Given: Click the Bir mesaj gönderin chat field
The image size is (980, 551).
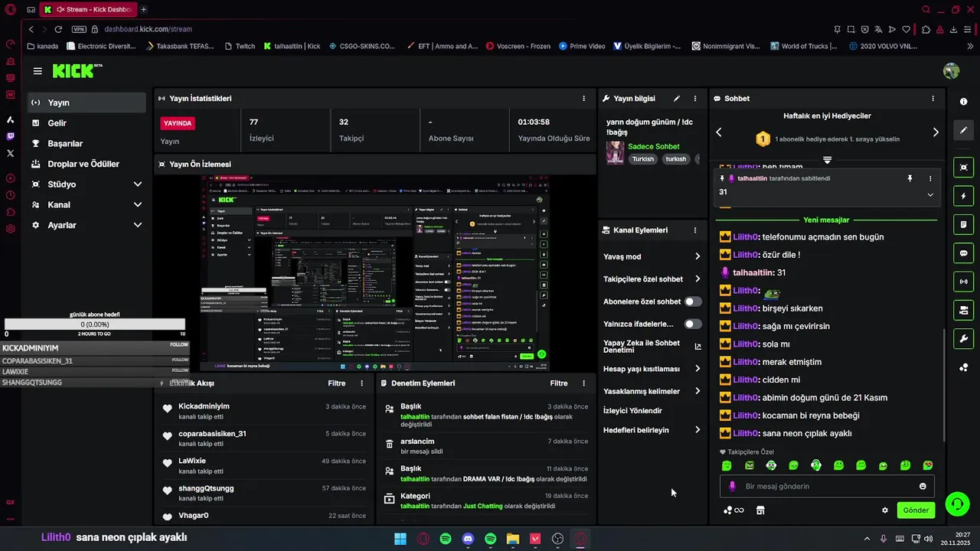Looking at the screenshot, I should [x=827, y=486].
